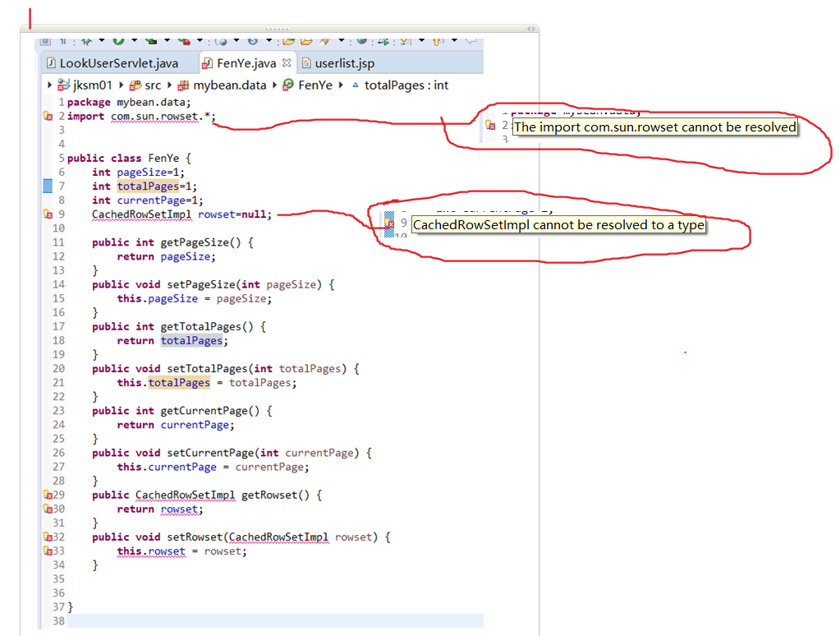This screenshot has height=636, width=840.
Task: Click the Debug icon in the toolbar
Action: click(x=86, y=41)
